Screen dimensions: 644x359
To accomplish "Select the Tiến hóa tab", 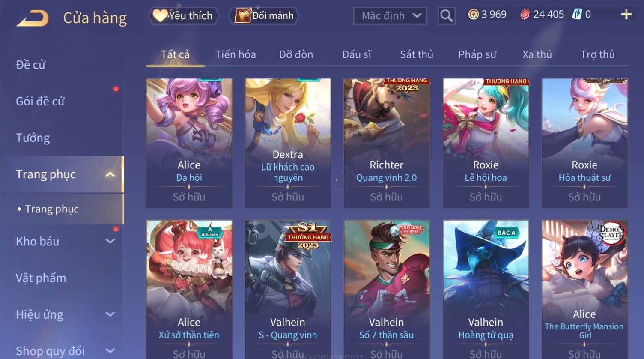I will coord(236,54).
